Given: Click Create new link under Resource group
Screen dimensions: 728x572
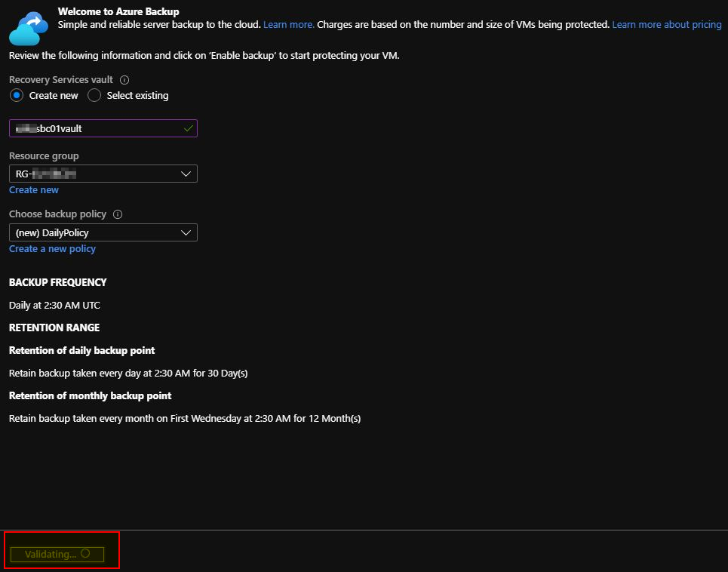Looking at the screenshot, I should pos(34,190).
